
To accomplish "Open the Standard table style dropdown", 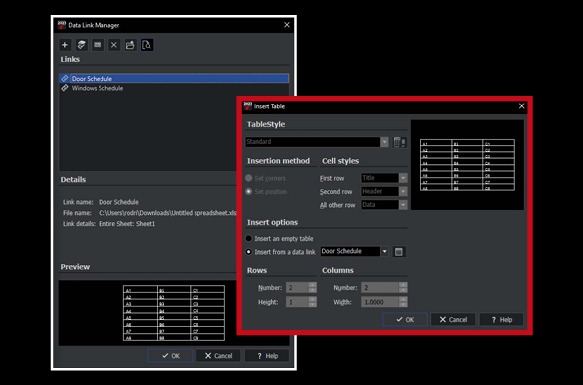I will click(384, 142).
